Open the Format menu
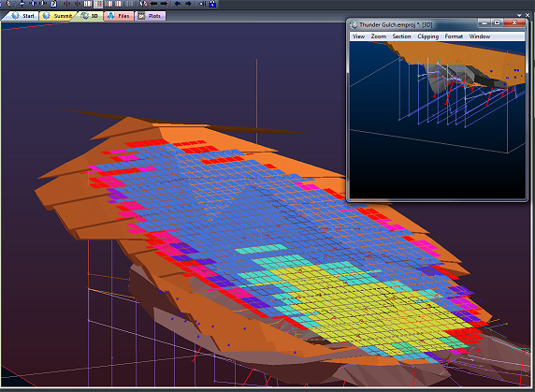535x392 pixels. (x=454, y=36)
